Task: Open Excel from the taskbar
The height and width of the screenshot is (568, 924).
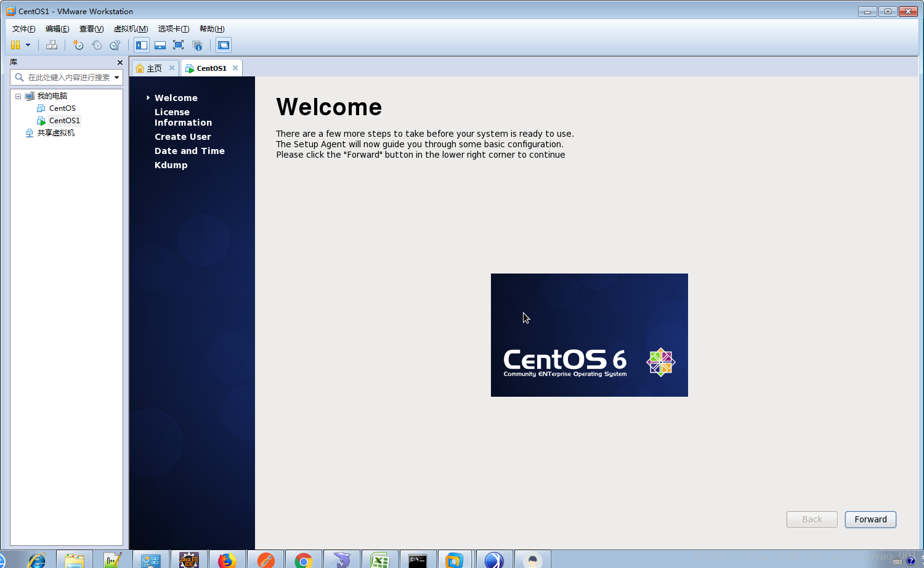Action: 380,561
